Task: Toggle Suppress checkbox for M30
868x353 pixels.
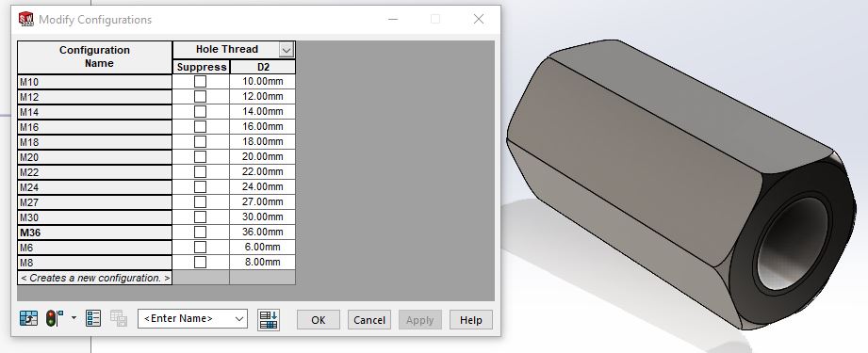Action: pyautogui.click(x=201, y=217)
